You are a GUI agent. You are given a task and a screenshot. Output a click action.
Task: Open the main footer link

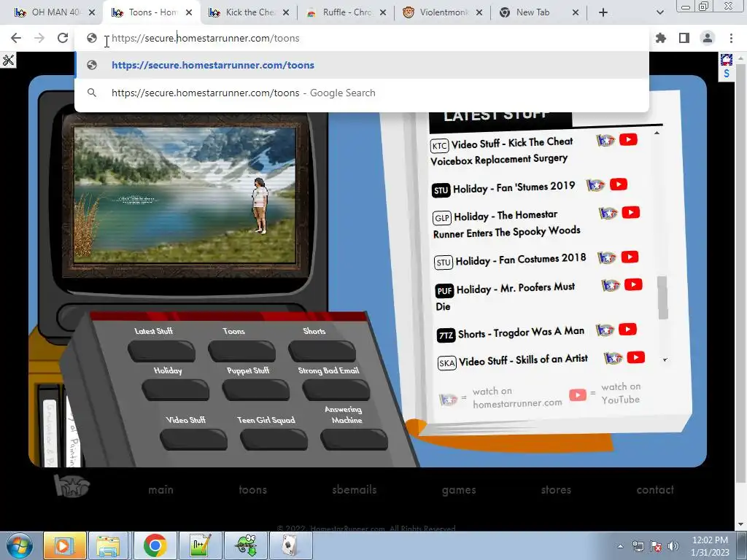pyautogui.click(x=160, y=489)
